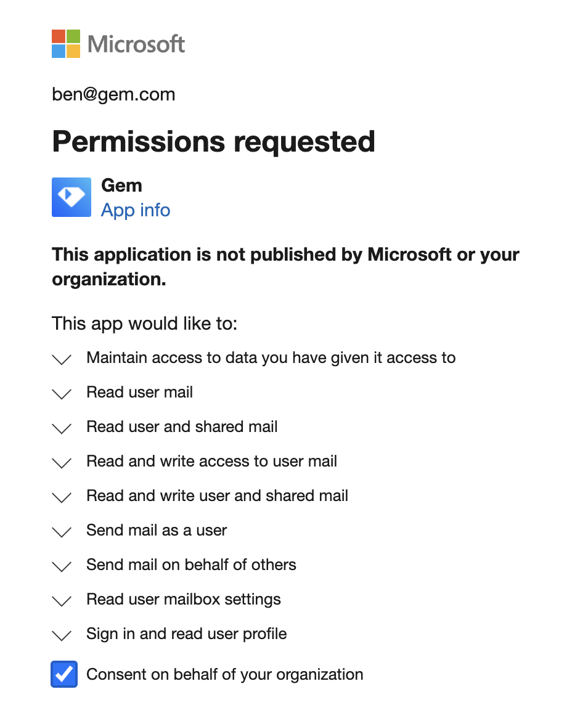
Task: Click the blue Gem app icon
Action: pos(71,197)
